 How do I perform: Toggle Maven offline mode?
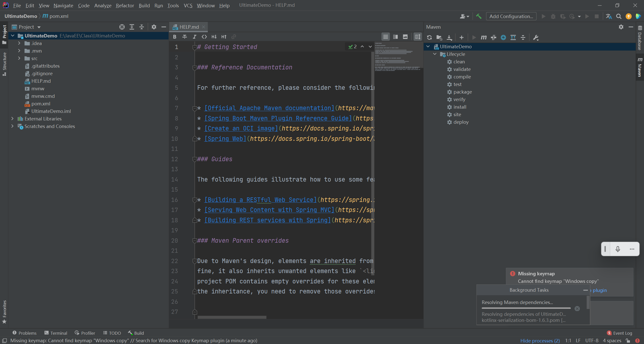click(x=494, y=37)
